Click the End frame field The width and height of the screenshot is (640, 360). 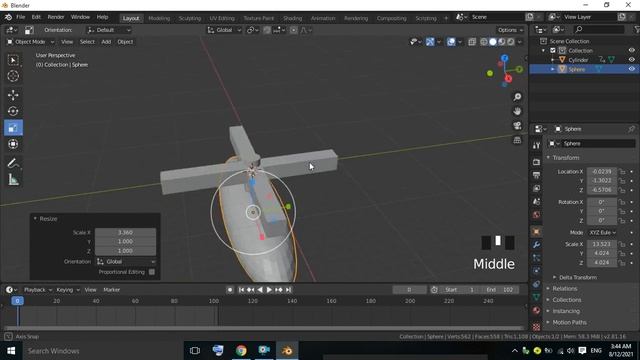pyautogui.click(x=500, y=289)
